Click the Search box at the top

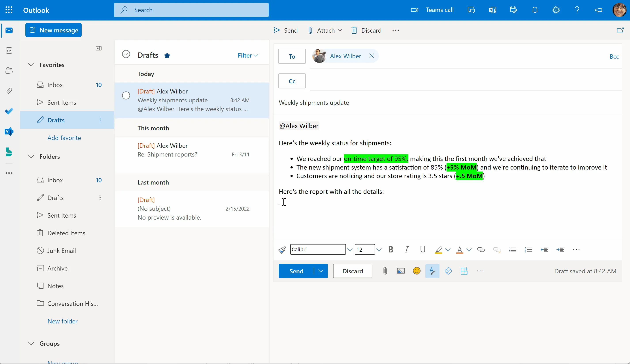[x=191, y=10]
